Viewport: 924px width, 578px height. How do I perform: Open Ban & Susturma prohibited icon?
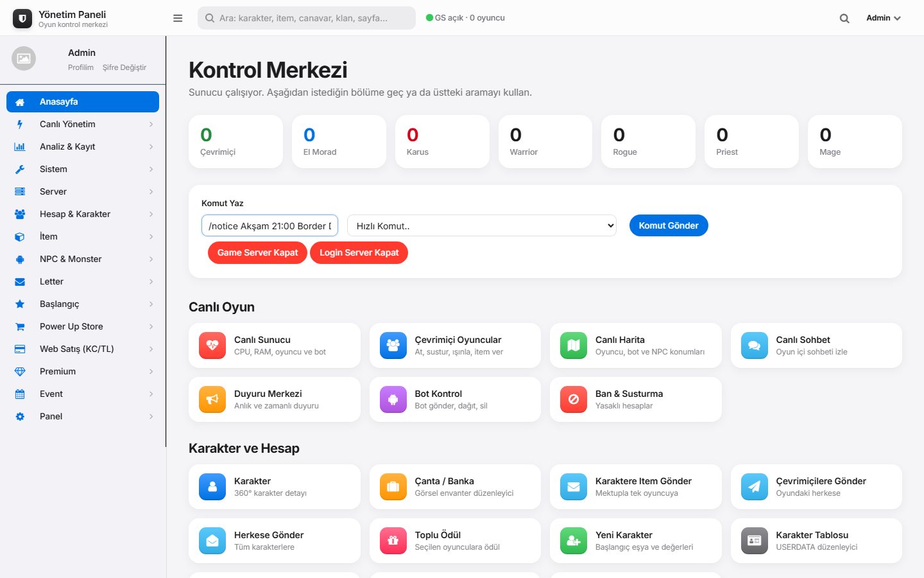pos(574,399)
